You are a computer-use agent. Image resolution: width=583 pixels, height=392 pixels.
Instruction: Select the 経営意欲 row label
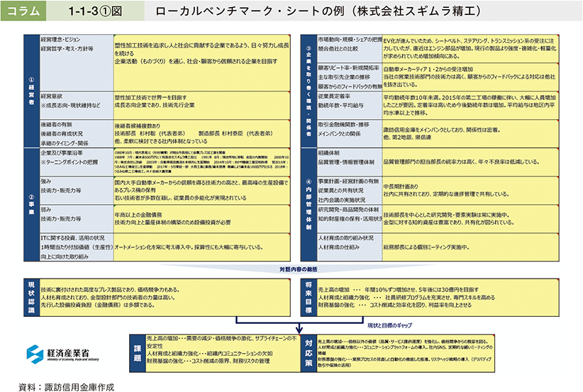51,96
